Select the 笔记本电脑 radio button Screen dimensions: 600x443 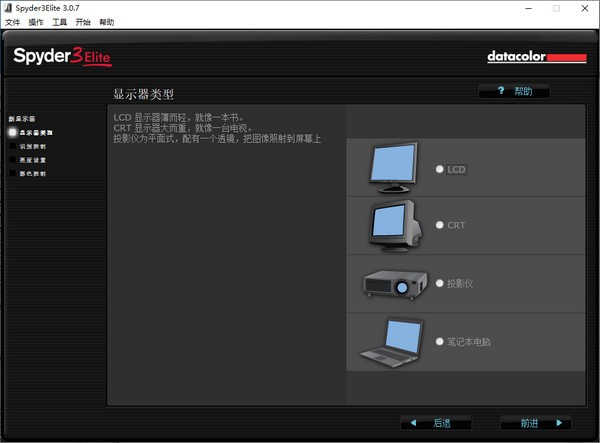[439, 341]
